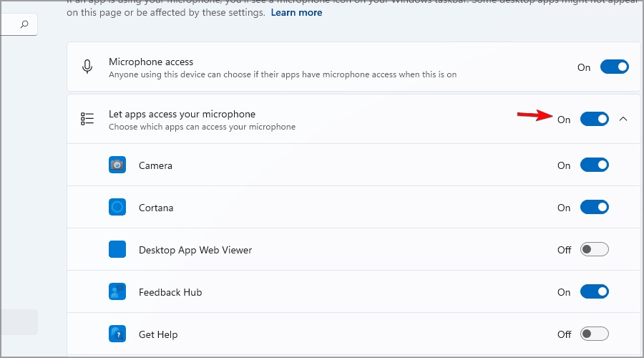This screenshot has height=358, width=644.
Task: Collapse the app list with the chevron
Action: click(623, 119)
